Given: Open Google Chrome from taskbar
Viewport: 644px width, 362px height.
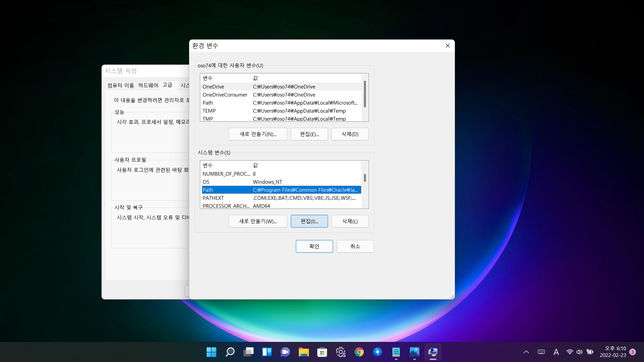Looking at the screenshot, I should (x=359, y=352).
